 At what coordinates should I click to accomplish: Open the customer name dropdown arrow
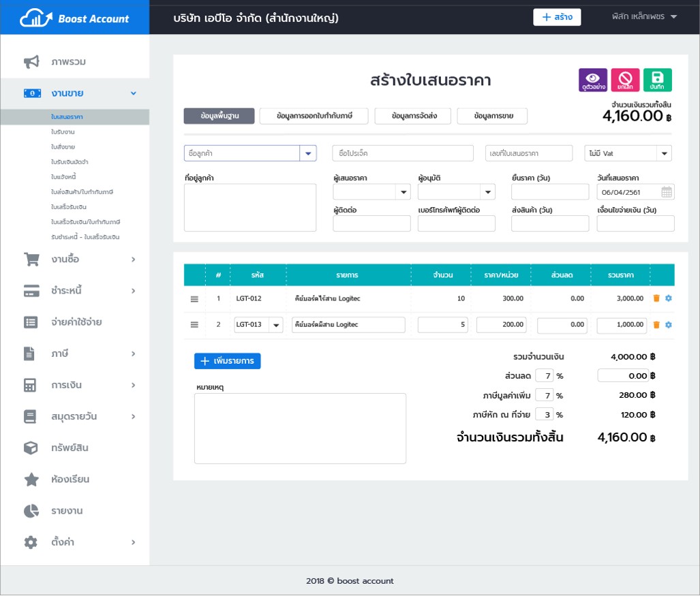[308, 153]
